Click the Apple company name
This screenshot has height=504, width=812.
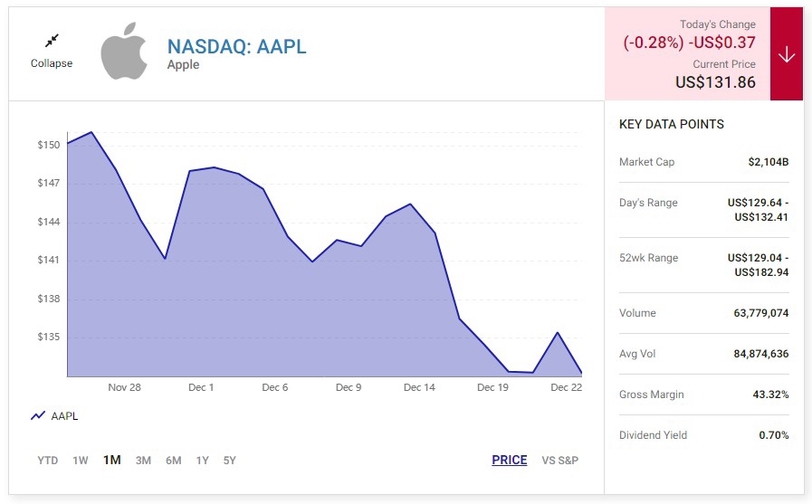click(184, 65)
